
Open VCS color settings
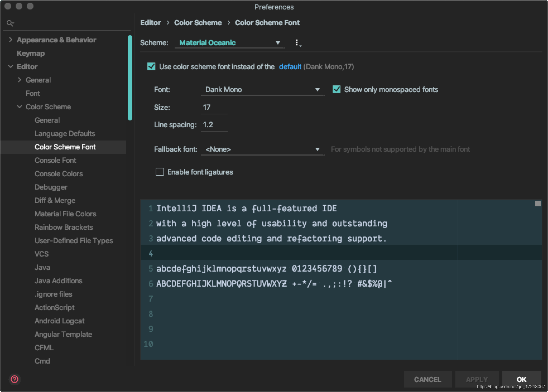pos(42,254)
